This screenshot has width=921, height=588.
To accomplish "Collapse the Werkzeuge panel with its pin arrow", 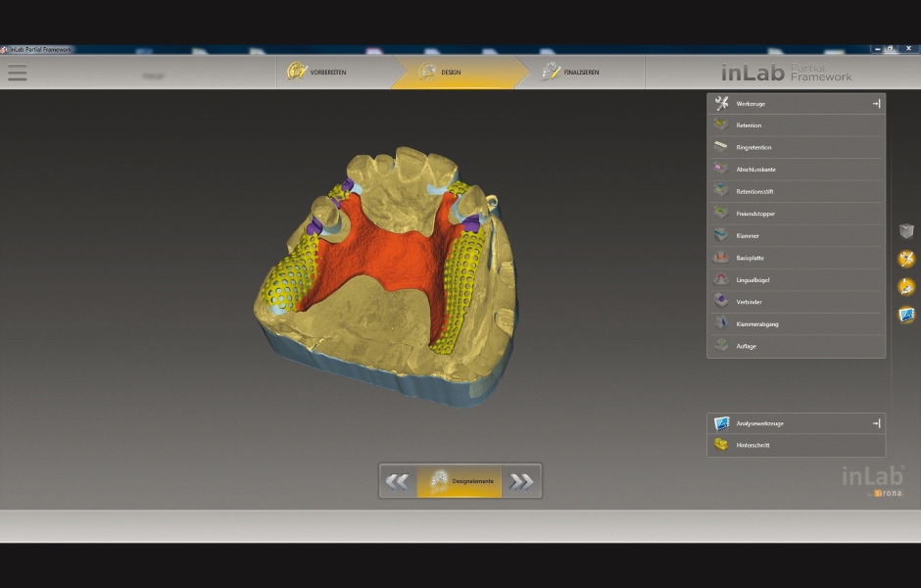I will pyautogui.click(x=876, y=103).
